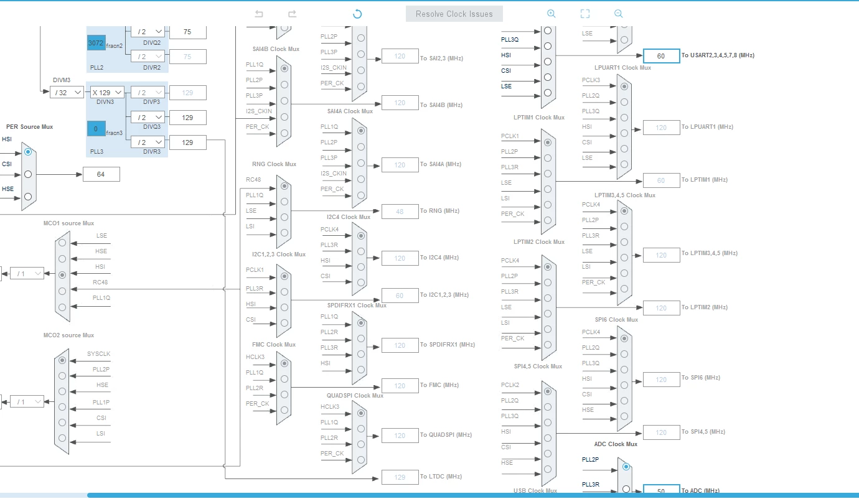859x504 pixels.
Task: Select PLL2Q in LPUART1 Clock Mux
Action: (624, 102)
